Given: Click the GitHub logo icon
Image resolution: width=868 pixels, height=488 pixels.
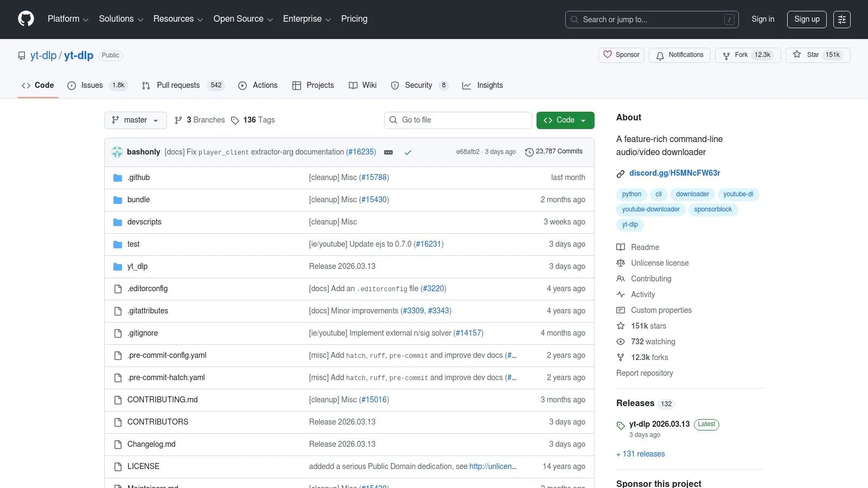Looking at the screenshot, I should (26, 19).
